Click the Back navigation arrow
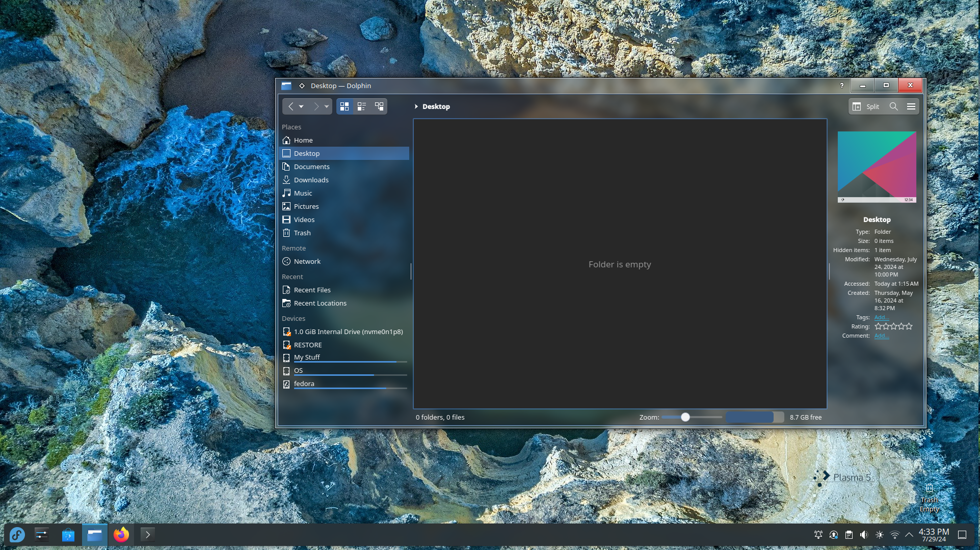980x550 pixels. (290, 106)
